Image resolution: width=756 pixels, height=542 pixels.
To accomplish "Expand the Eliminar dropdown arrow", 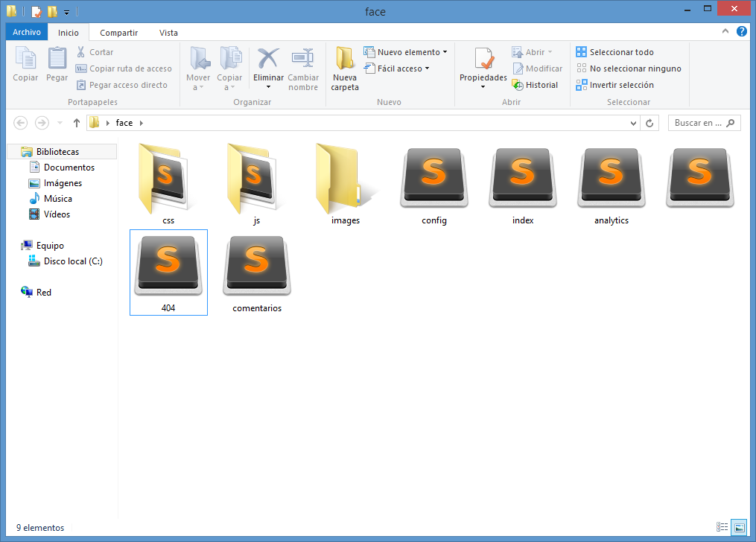I will point(268,87).
